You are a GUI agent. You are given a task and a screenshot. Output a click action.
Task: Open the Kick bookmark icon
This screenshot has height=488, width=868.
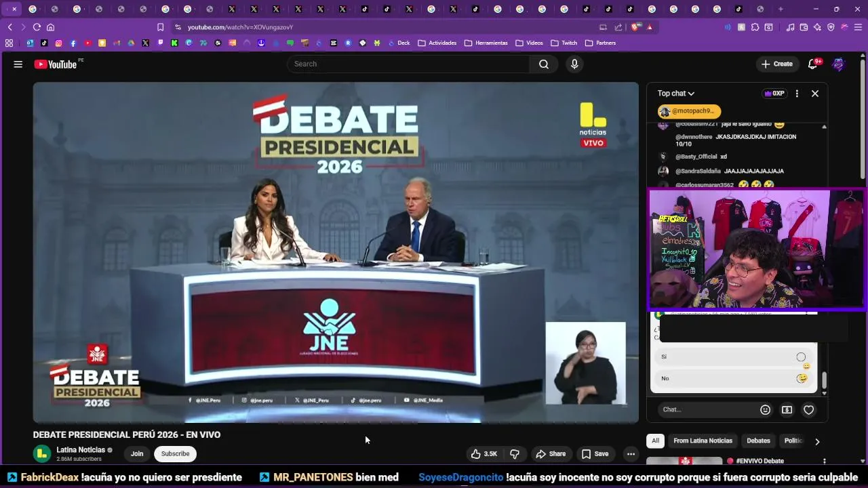174,43
